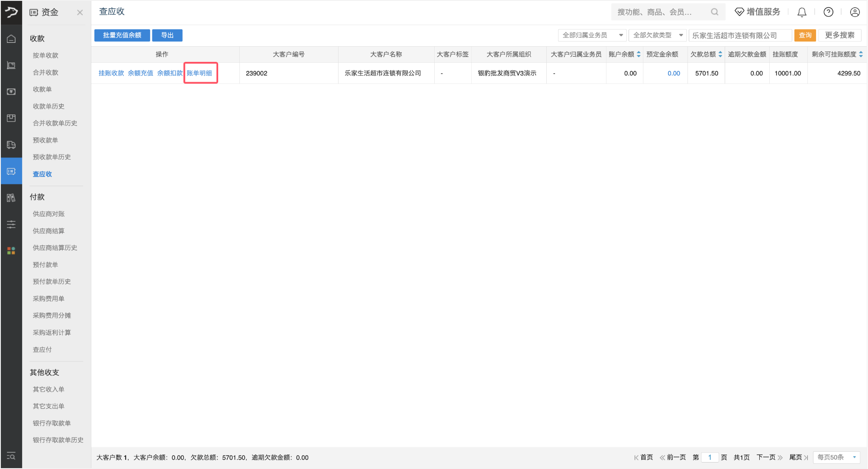Click the help question mark icon
This screenshot has height=469, width=868.
click(828, 12)
